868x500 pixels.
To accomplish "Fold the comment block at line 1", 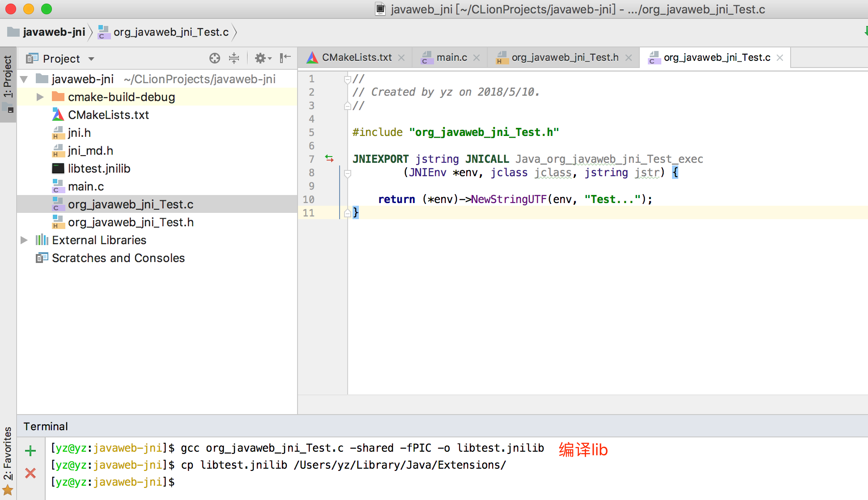I will [347, 80].
